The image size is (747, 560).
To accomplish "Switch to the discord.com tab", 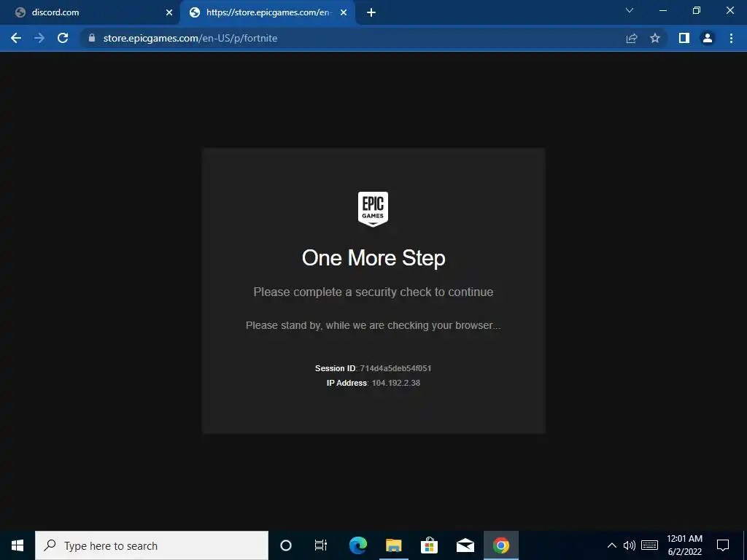I will point(90,13).
